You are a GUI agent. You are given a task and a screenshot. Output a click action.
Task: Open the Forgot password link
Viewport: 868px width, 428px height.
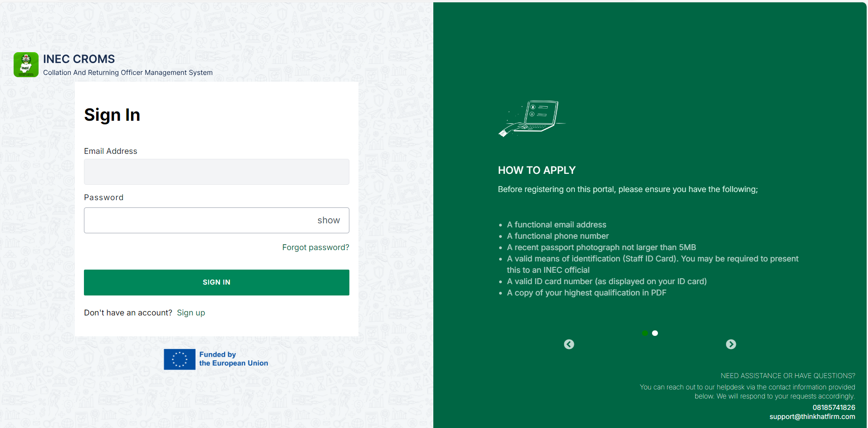point(316,247)
